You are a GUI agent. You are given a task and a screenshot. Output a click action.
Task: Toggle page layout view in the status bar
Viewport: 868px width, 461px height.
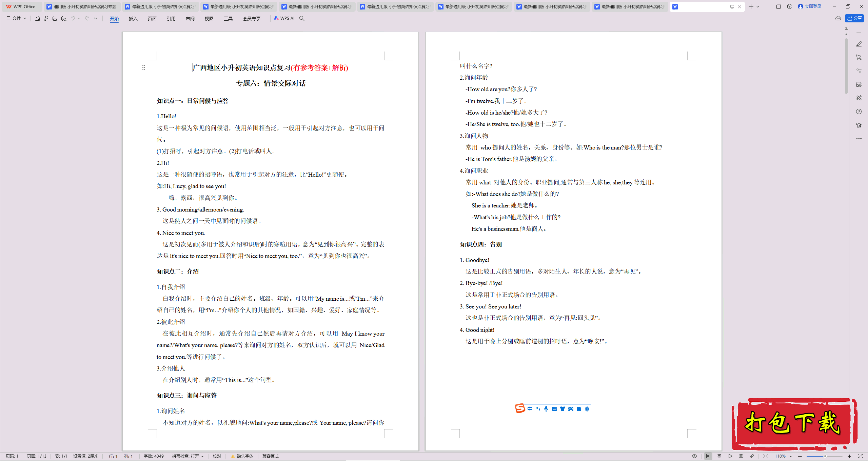click(708, 456)
